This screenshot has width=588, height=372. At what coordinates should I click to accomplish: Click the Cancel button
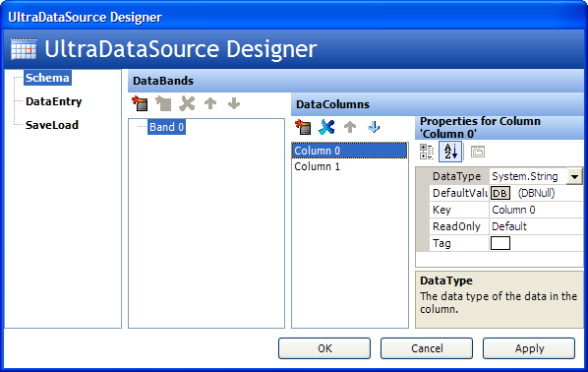pos(427,348)
